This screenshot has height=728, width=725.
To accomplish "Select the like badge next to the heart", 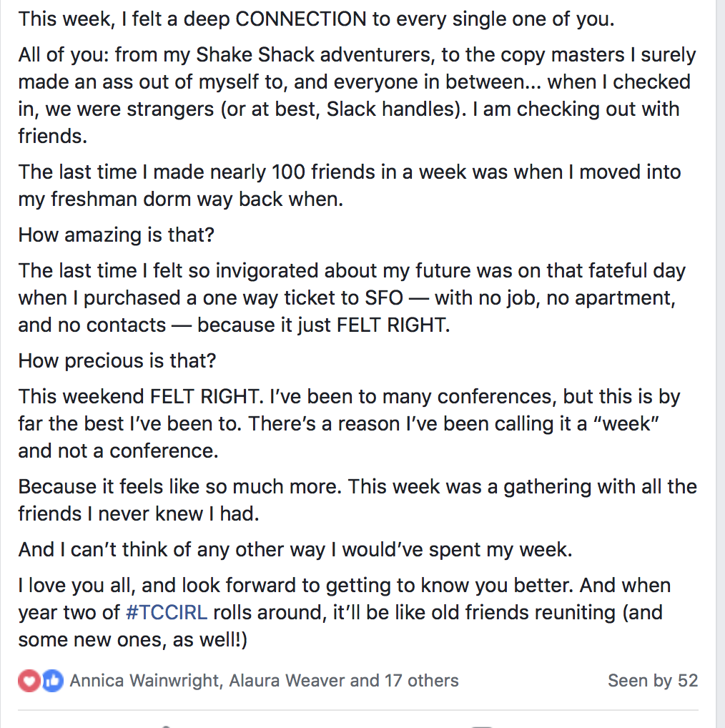I will 51,680.
